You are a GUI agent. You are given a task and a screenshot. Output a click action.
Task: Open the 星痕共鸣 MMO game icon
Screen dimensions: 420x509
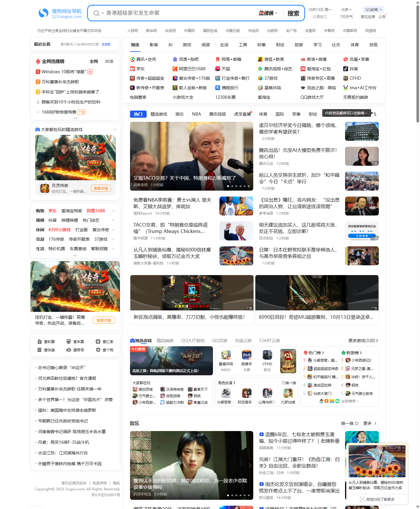[226, 355]
